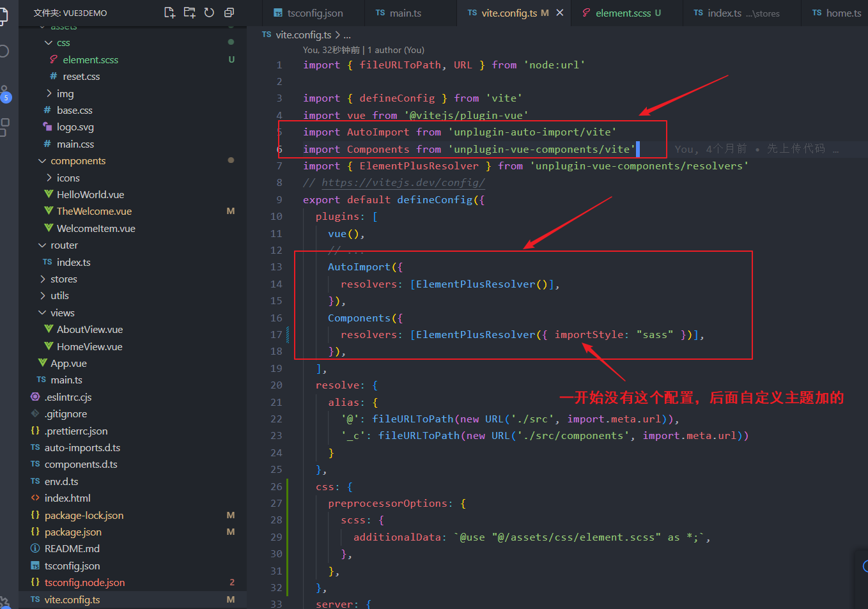The image size is (868, 609).
Task: Open the vitejs.dev/config link in comment
Action: tap(403, 183)
